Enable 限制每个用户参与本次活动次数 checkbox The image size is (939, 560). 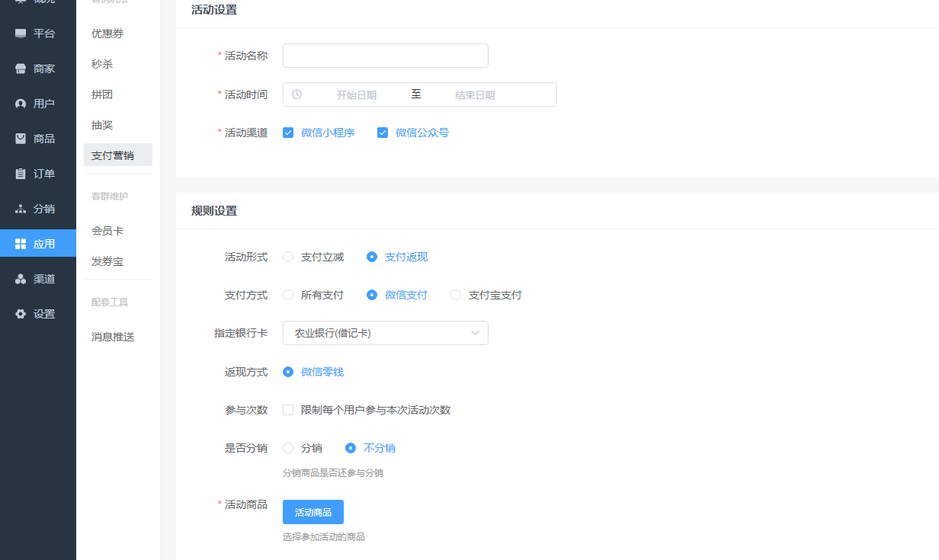[288, 410]
